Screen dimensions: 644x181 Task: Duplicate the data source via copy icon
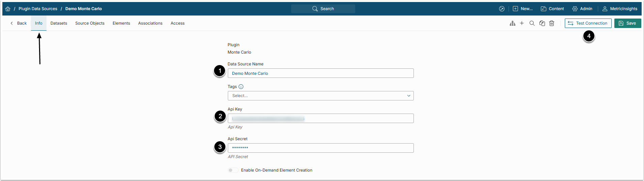point(542,23)
